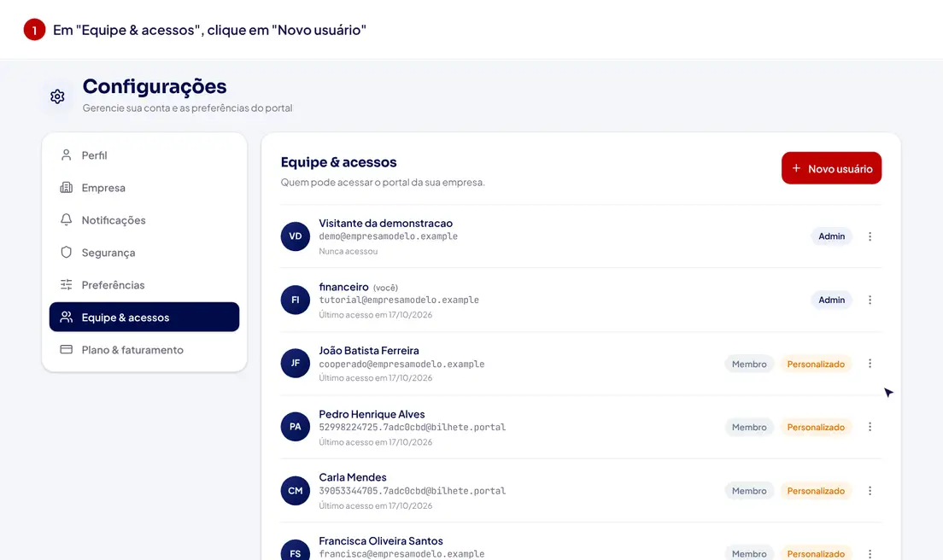This screenshot has height=560, width=943.
Task: Click the Admin badge for financeiro
Action: tap(831, 300)
